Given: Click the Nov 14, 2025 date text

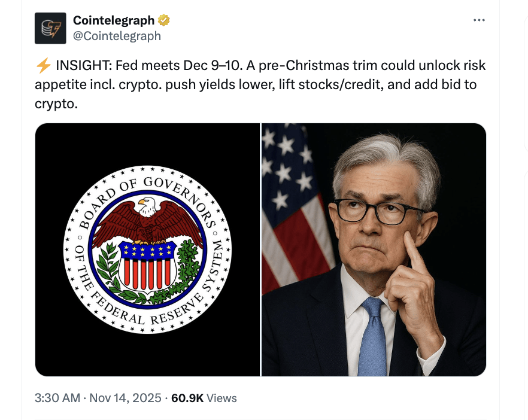Looking at the screenshot, I should tap(126, 397).
